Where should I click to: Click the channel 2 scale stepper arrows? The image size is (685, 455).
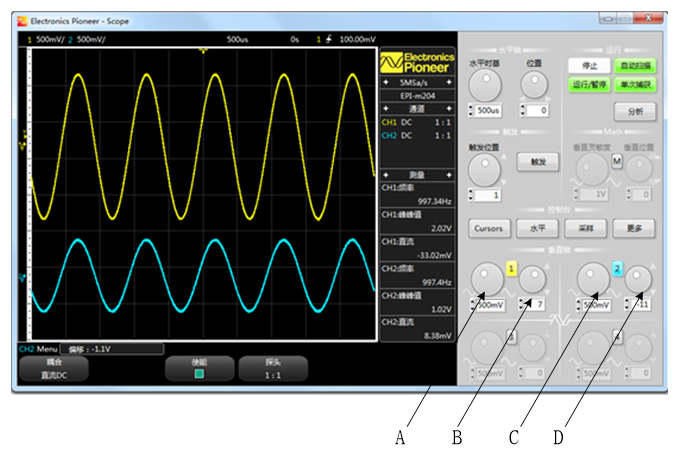578,304
